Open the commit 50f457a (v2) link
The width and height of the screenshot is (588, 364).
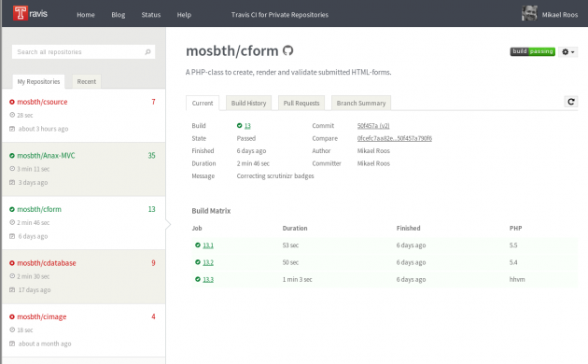click(x=373, y=126)
